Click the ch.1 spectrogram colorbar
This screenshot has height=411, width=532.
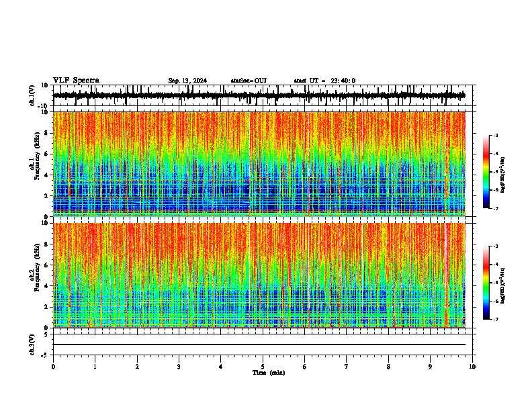[486, 172]
